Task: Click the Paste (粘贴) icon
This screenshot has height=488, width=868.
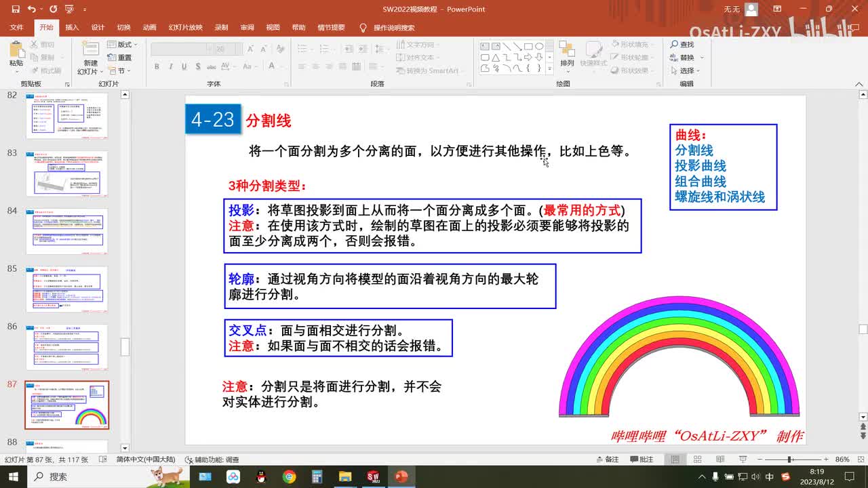Action: pyautogui.click(x=16, y=50)
